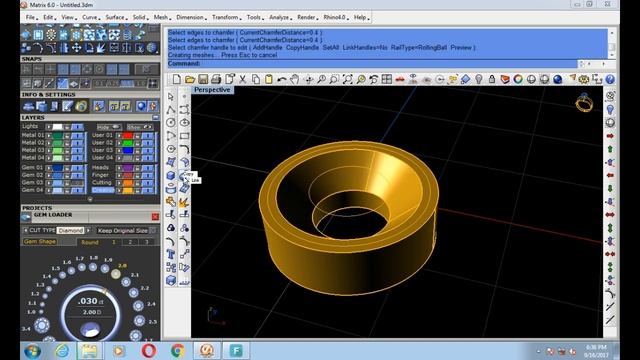Screen dimensions: 640x360
Task: Open the Solid menu
Action: point(139,18)
